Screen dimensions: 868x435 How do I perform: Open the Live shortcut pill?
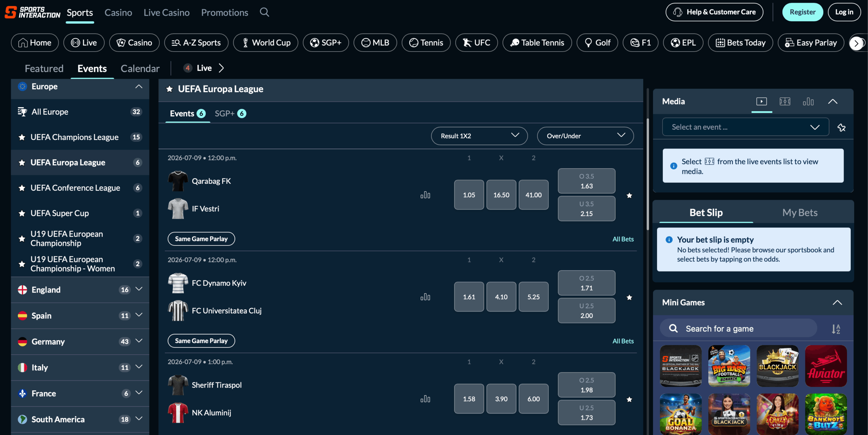pos(84,43)
